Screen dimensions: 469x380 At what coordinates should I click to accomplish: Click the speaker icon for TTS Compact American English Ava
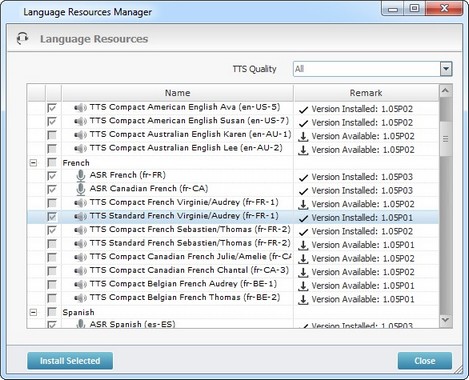(x=80, y=108)
